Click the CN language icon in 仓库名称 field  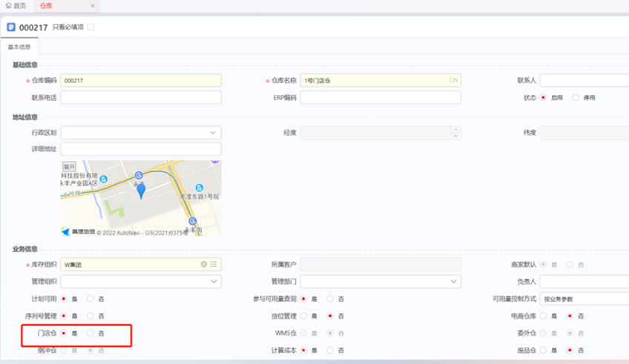click(453, 80)
